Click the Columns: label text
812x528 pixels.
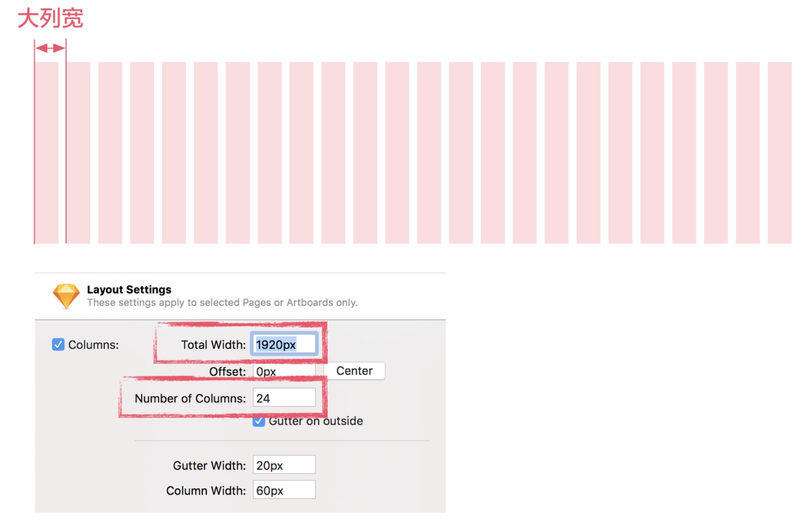pos(93,345)
